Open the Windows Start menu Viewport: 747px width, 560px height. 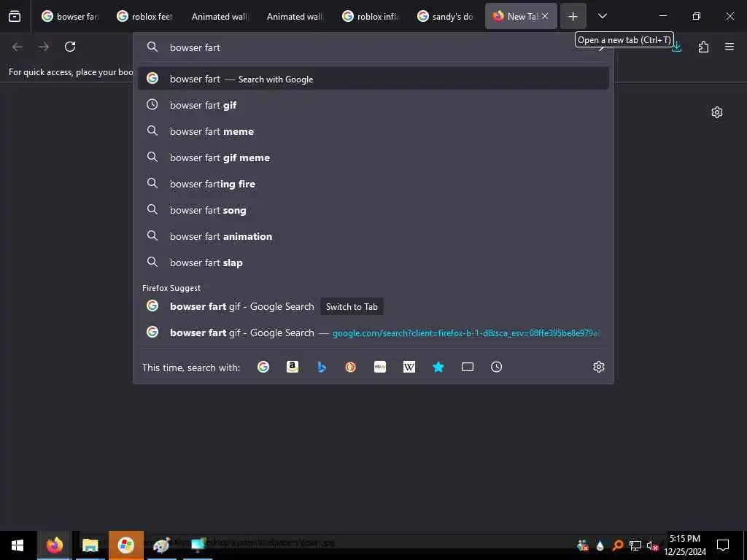pos(18,545)
